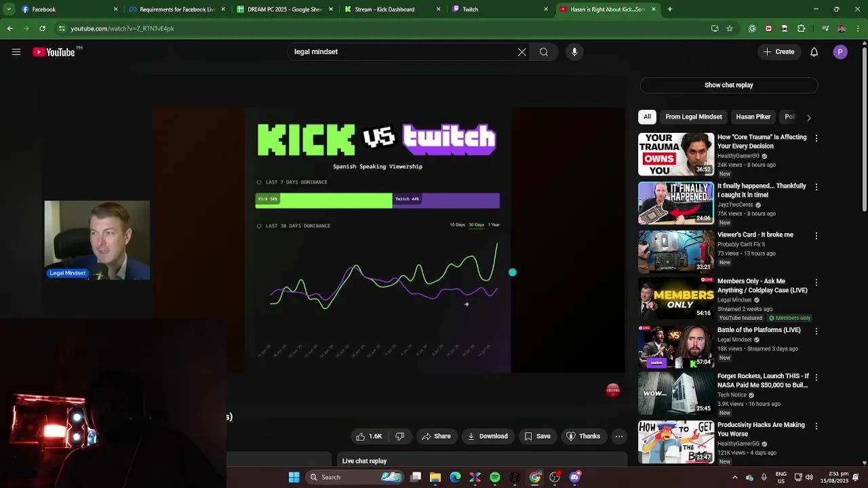This screenshot has width=868, height=488.
Task: Select the 'All' filter chip
Action: 648,117
